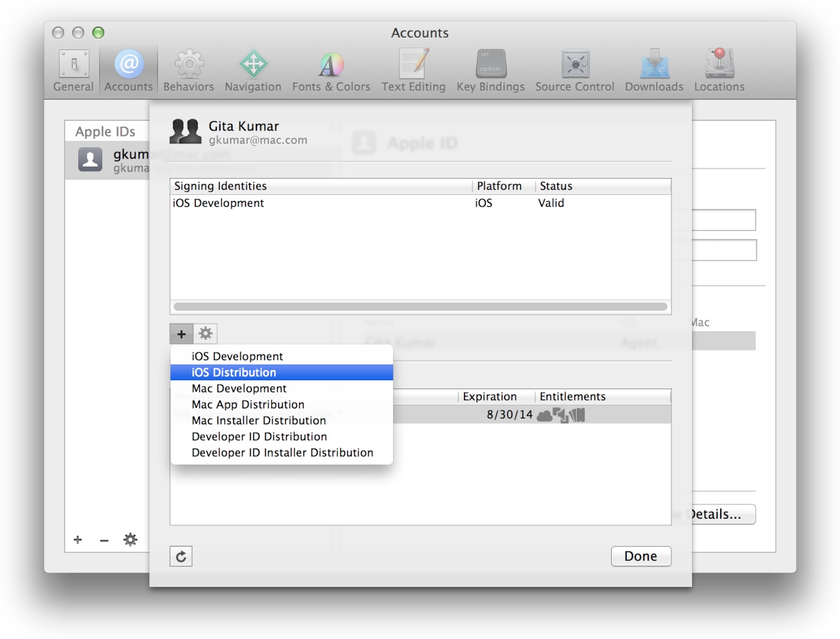Image resolution: width=840 pixels, height=639 pixels.
Task: Open the General preferences pane
Action: 73,71
